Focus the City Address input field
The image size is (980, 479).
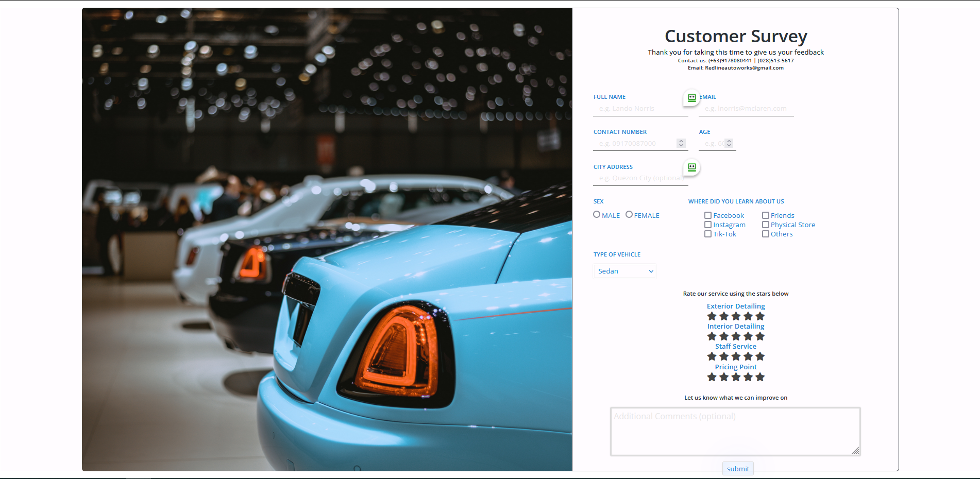tap(640, 178)
